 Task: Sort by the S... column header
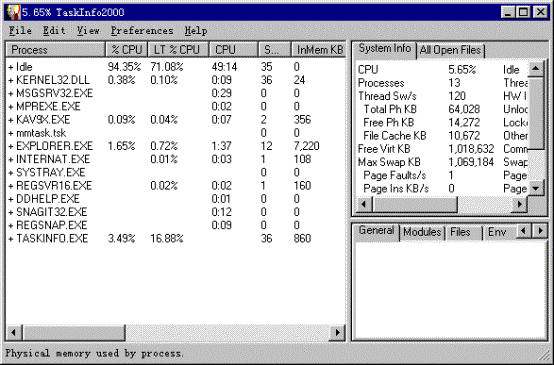(275, 50)
